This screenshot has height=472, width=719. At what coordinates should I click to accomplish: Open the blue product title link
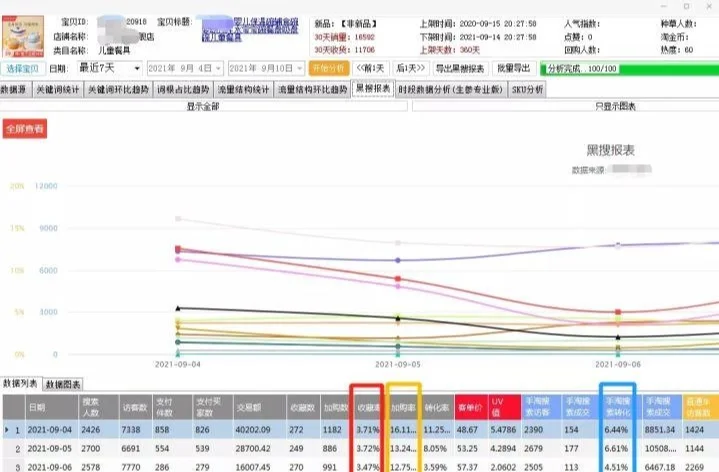pos(250,29)
